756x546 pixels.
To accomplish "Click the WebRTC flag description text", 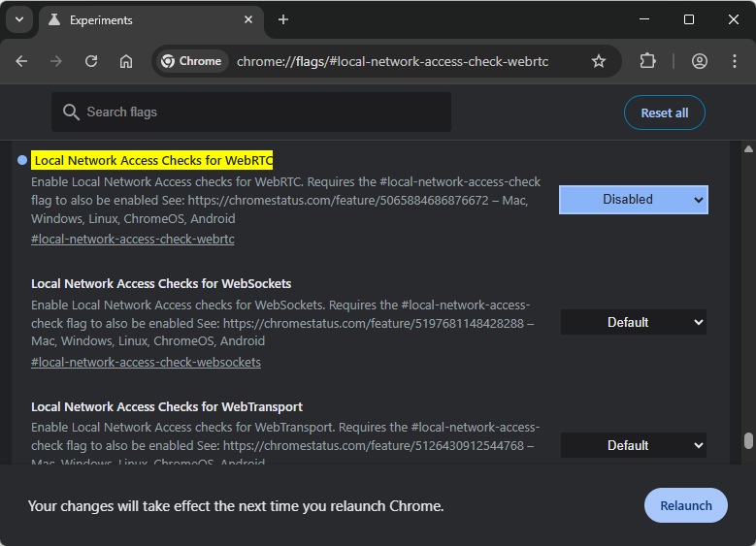I will click(285, 200).
